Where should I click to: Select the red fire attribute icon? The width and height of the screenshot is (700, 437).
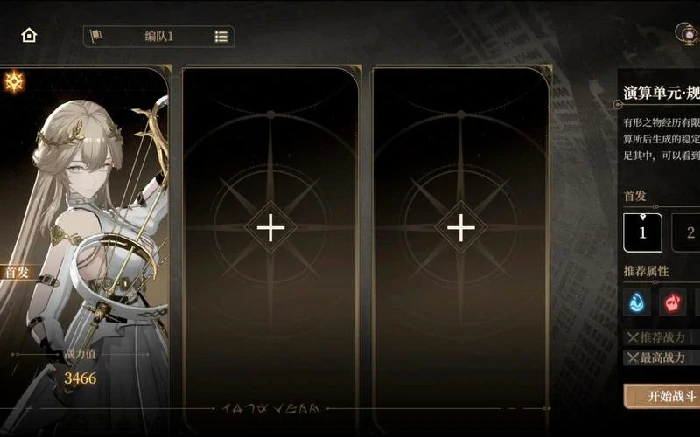[x=672, y=303]
